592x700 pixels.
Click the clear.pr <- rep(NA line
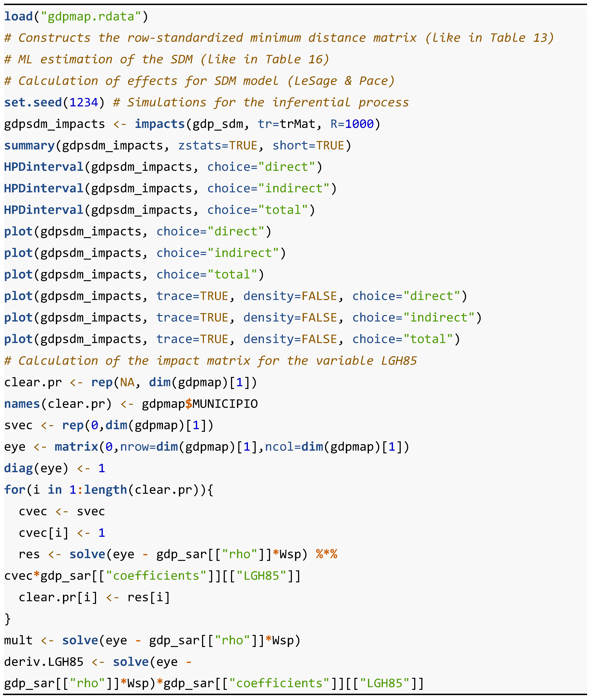click(131, 382)
